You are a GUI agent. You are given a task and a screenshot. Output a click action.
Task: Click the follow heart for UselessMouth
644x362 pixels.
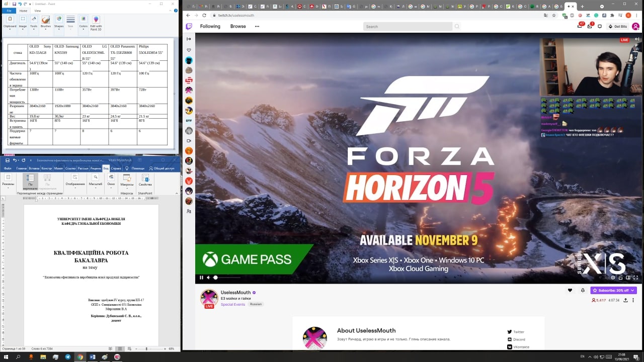click(570, 290)
